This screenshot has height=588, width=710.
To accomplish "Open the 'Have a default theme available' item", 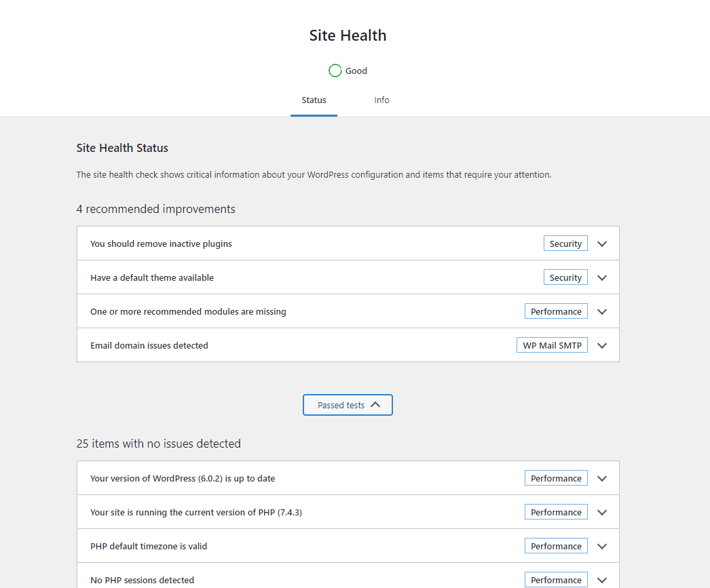I will click(152, 277).
